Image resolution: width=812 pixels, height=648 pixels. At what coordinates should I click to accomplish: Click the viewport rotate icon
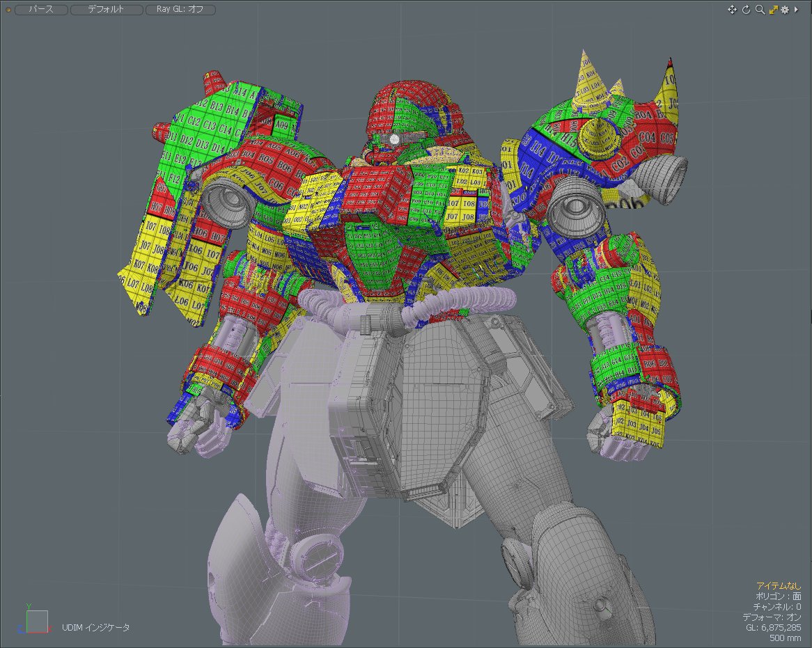(x=746, y=10)
